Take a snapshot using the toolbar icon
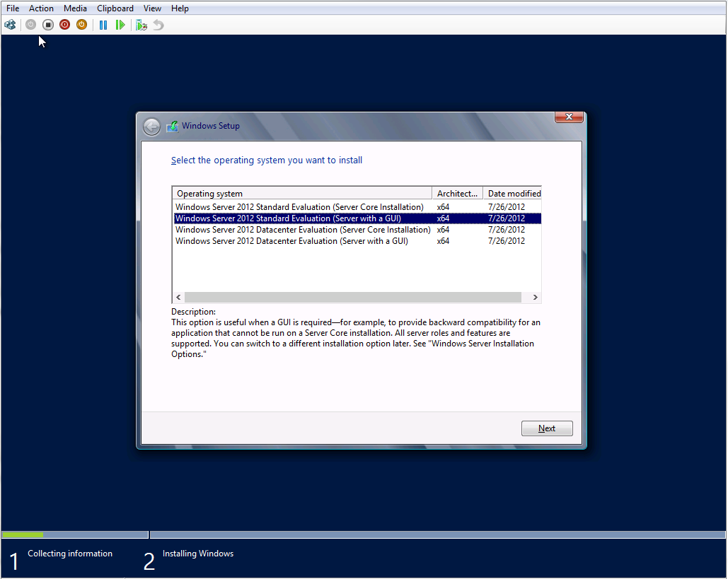The image size is (728, 579). click(x=141, y=25)
